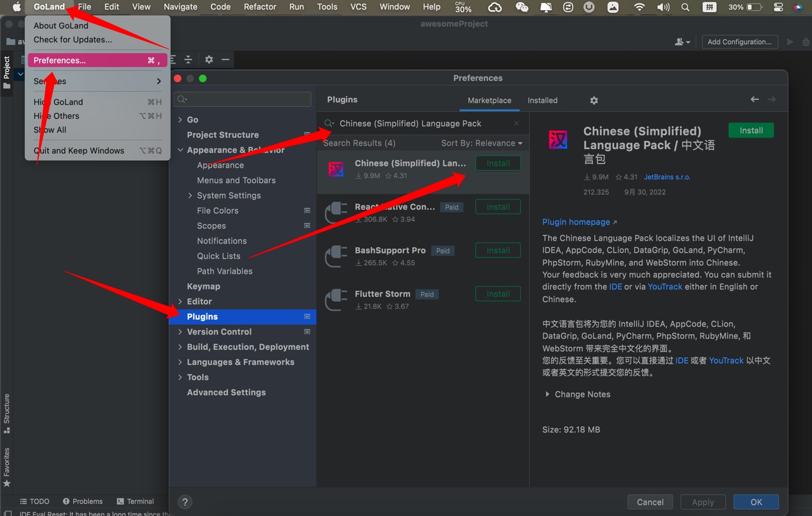Expand the Editor settings node
812x516 pixels.
[x=180, y=302]
